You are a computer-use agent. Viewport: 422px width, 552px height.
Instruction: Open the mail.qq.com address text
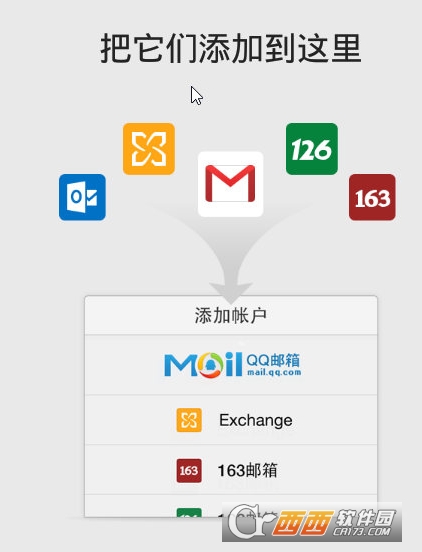[274, 372]
